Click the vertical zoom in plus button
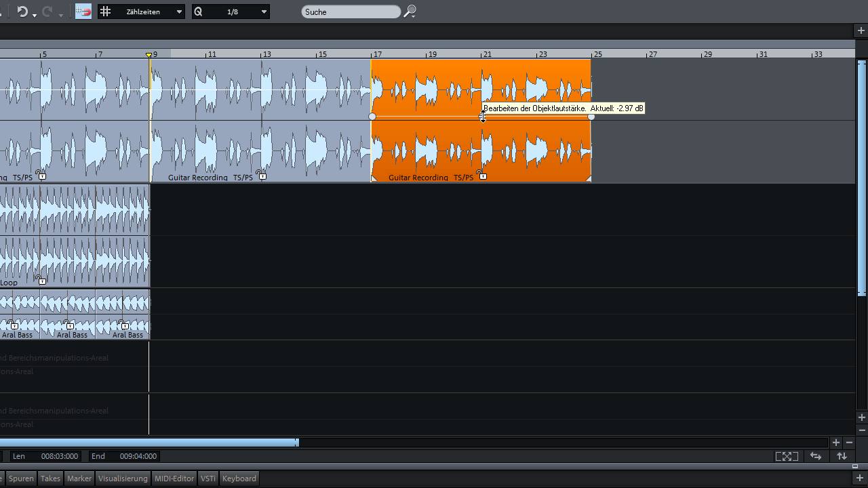The image size is (868, 488). point(862,418)
